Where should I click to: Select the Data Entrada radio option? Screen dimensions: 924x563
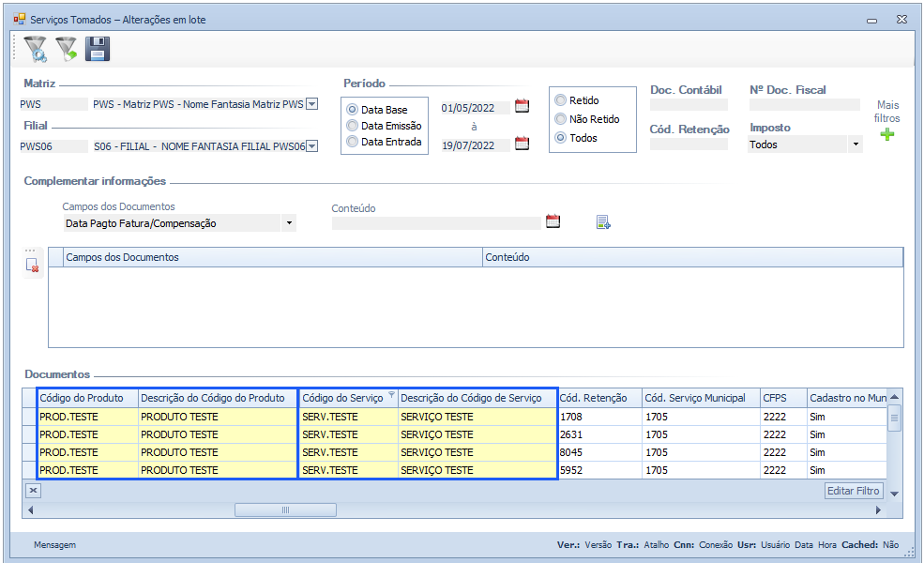(353, 142)
